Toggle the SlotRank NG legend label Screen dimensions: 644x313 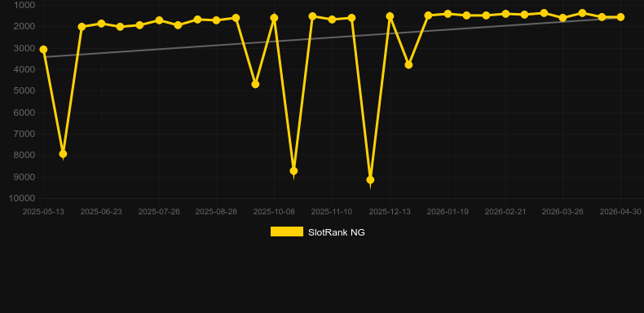[337, 232]
